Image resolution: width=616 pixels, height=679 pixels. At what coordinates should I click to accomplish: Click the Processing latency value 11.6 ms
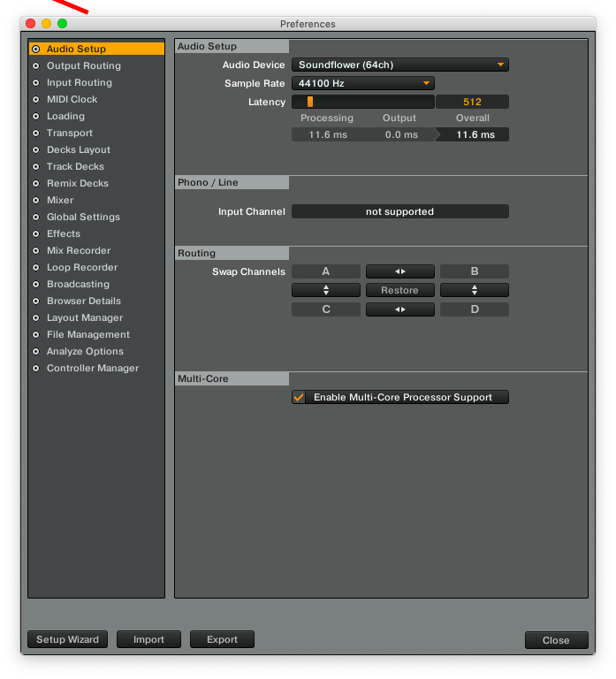(328, 134)
